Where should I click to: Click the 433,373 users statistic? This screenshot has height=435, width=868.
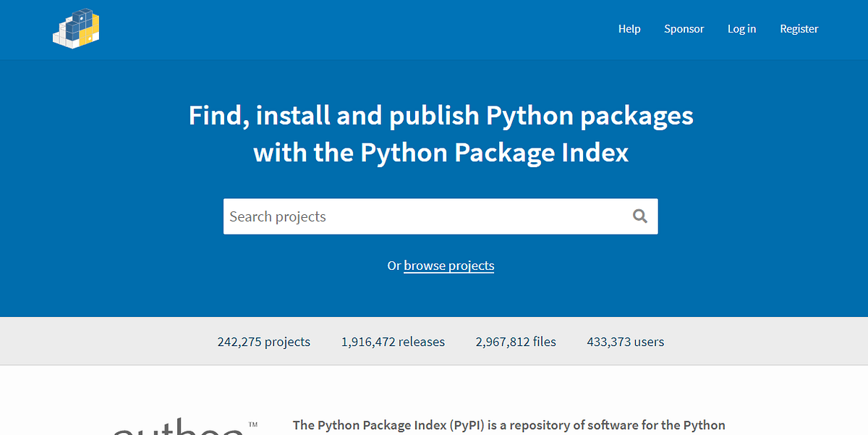(624, 341)
